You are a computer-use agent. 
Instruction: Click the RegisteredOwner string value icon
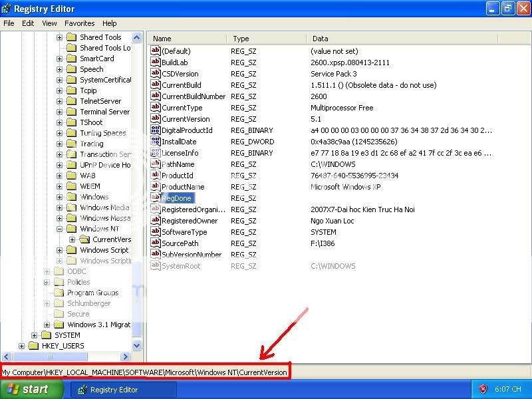pyautogui.click(x=156, y=220)
